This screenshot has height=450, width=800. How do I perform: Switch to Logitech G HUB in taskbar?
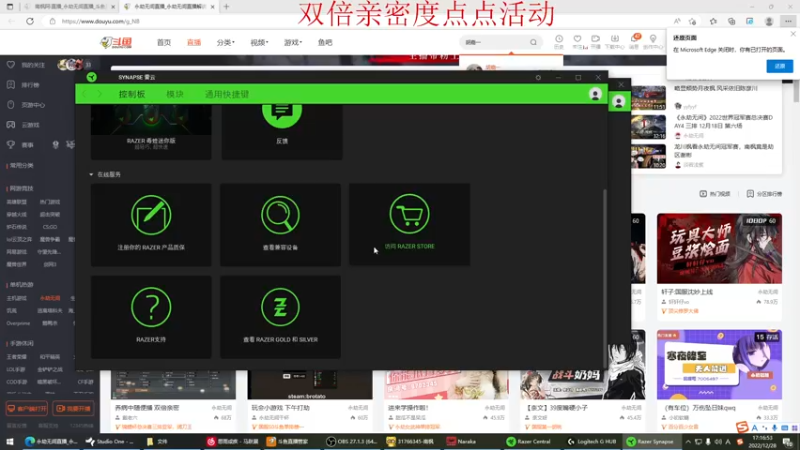point(592,442)
